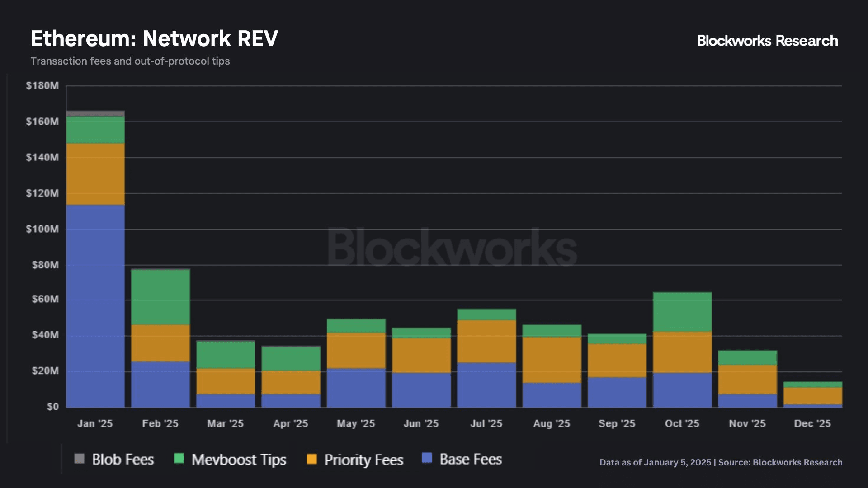Select the blue Base Fees segment for January

pos(95,306)
